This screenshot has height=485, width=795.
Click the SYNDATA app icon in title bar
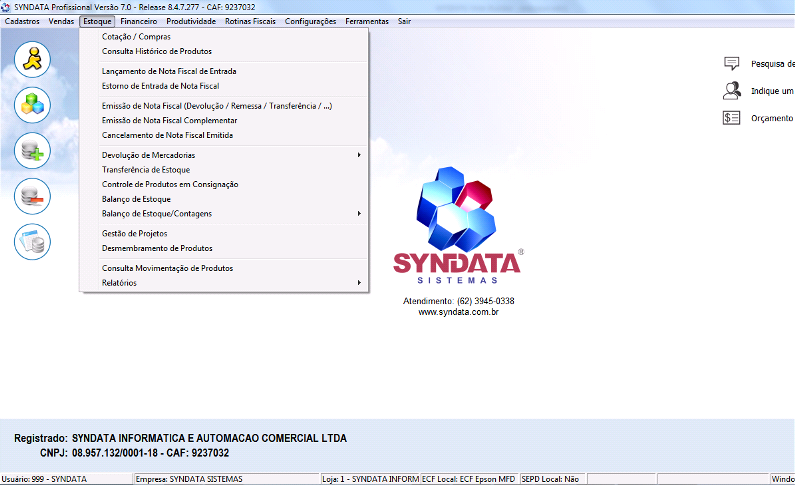6,7
